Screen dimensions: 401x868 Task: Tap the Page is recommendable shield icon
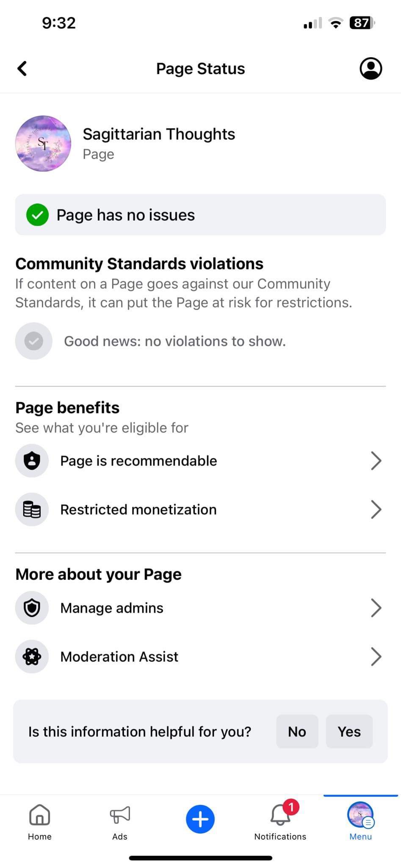(32, 461)
